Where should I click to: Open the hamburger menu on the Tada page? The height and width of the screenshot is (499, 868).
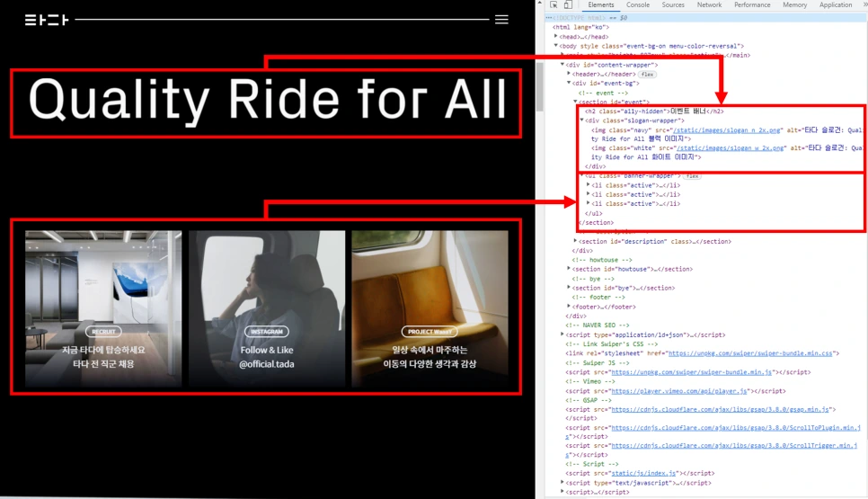(501, 20)
